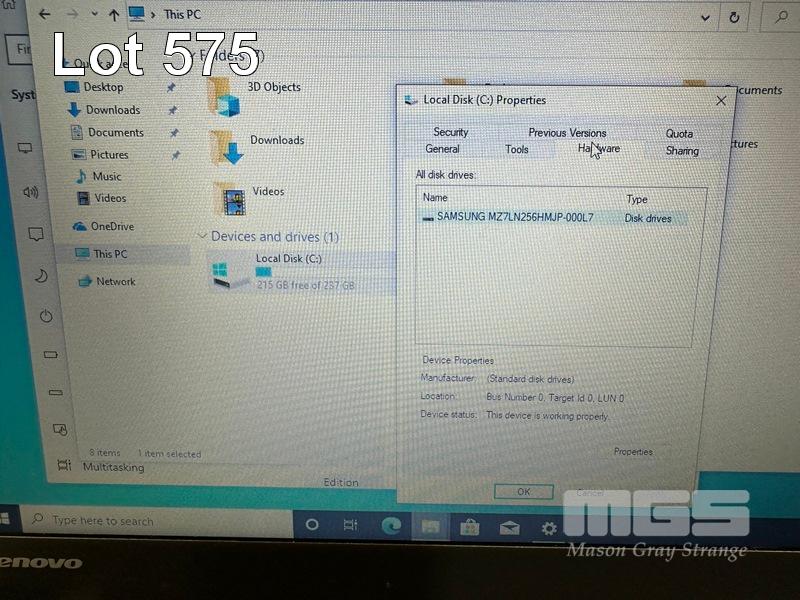800x600 pixels.
Task: Open the Downloads folder icon
Action: (x=228, y=146)
